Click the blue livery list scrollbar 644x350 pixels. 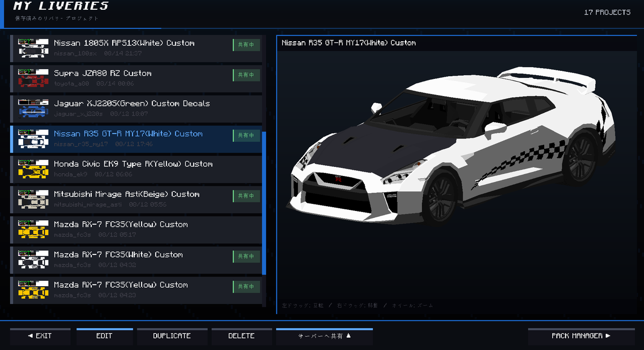(x=264, y=203)
